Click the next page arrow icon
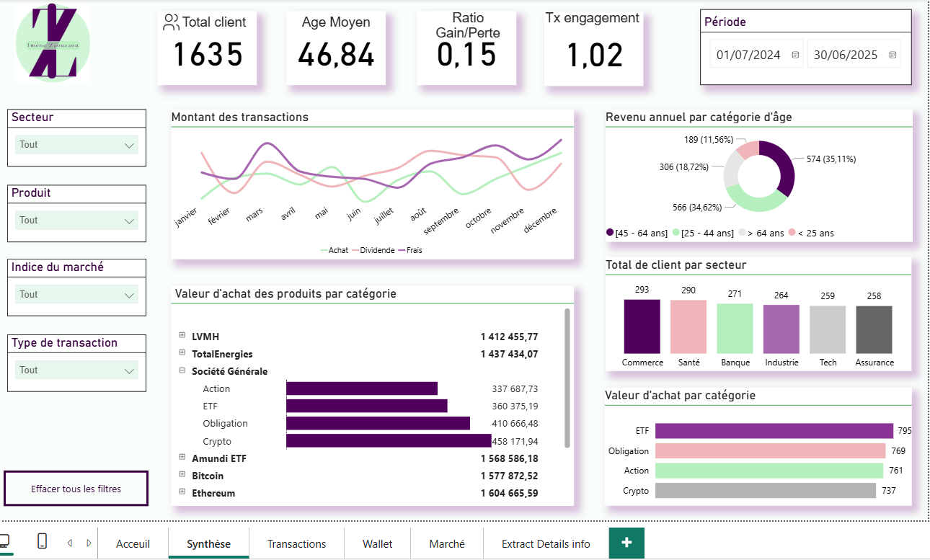 coord(89,543)
